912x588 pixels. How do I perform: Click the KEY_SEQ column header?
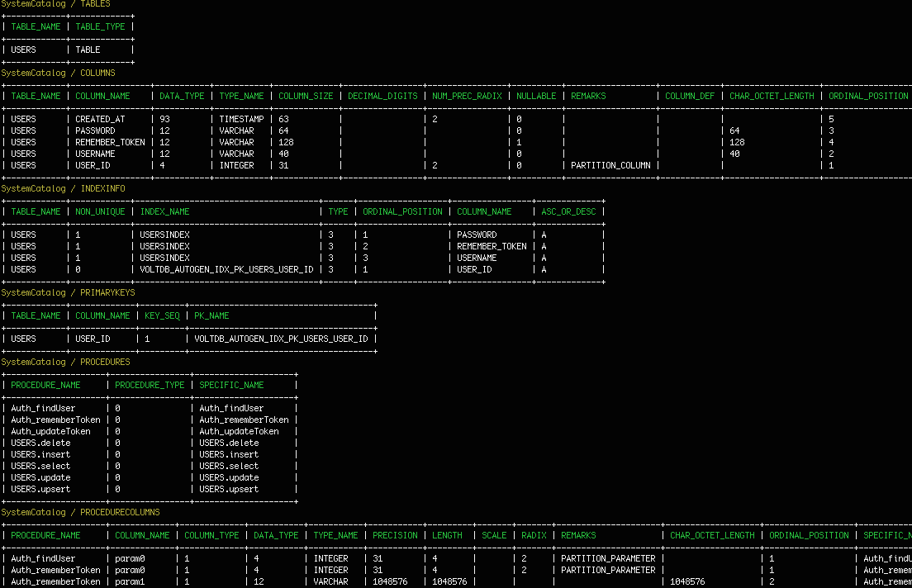(x=162, y=315)
